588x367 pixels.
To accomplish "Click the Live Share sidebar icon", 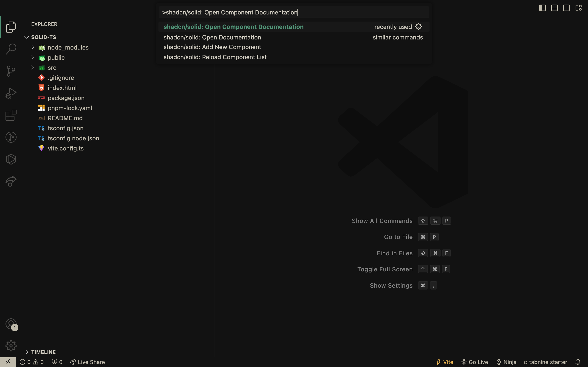I will [11, 181].
